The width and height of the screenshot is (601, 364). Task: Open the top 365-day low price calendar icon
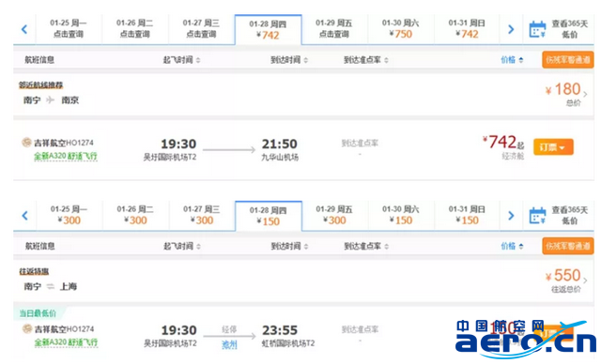pyautogui.click(x=537, y=29)
